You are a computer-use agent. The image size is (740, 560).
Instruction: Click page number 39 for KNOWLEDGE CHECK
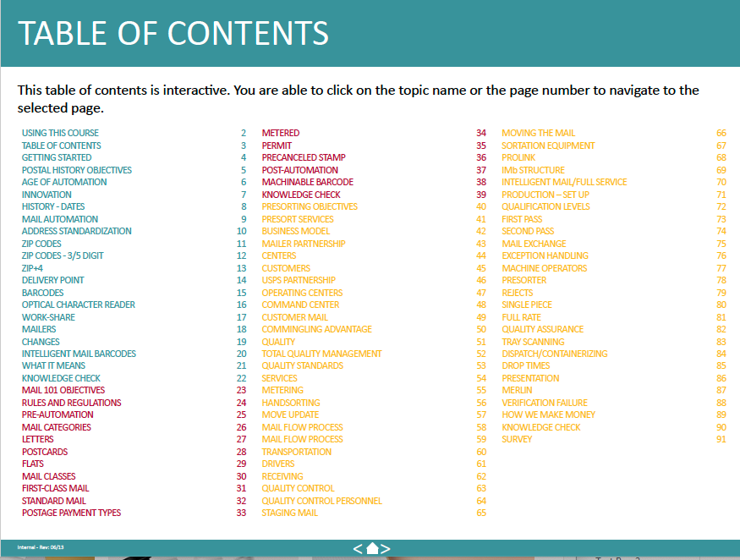481,195
